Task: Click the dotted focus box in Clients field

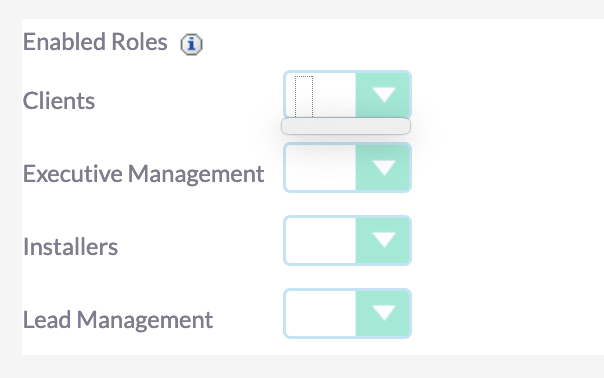Action: click(x=304, y=96)
